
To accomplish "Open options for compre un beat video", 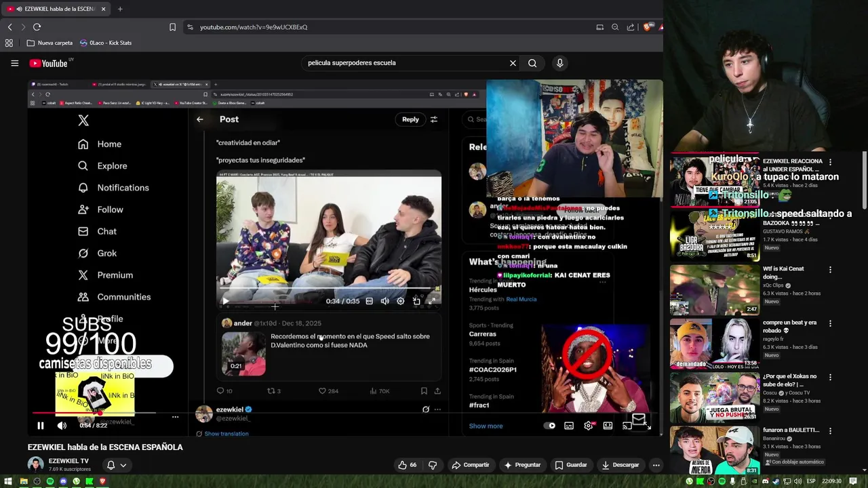I will (830, 323).
